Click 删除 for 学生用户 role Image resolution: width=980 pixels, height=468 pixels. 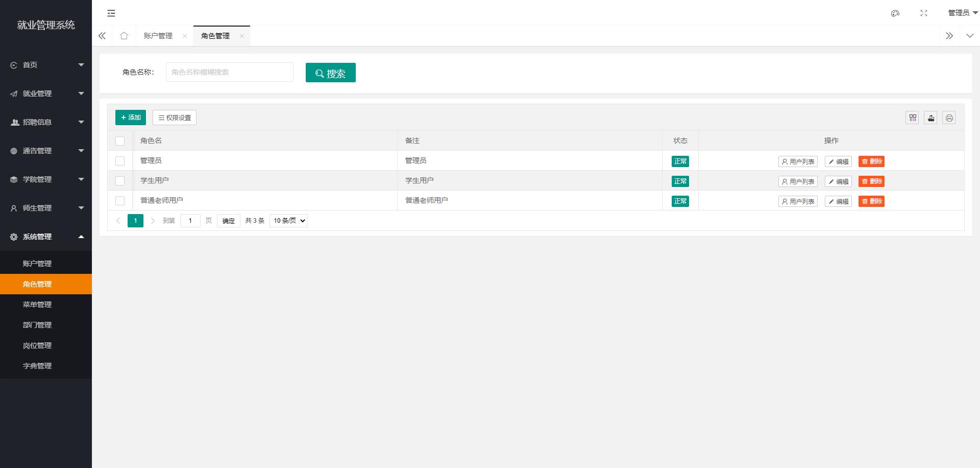(x=871, y=181)
